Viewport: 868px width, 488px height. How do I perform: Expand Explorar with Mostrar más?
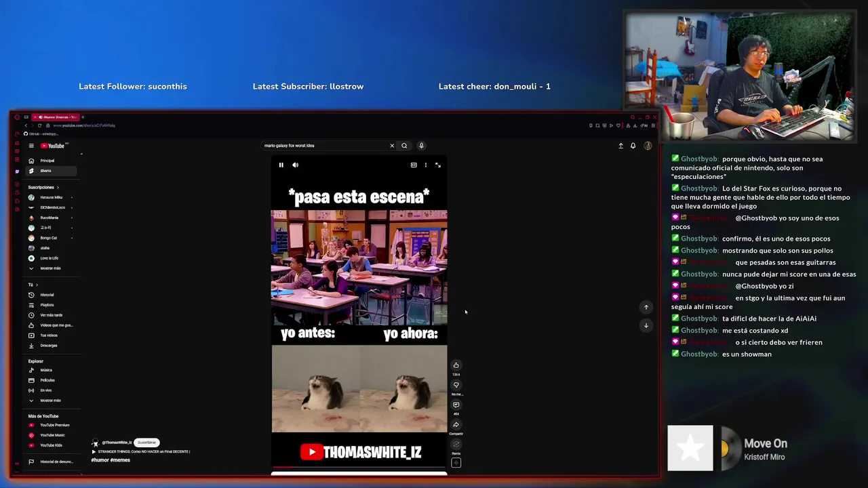tap(52, 401)
